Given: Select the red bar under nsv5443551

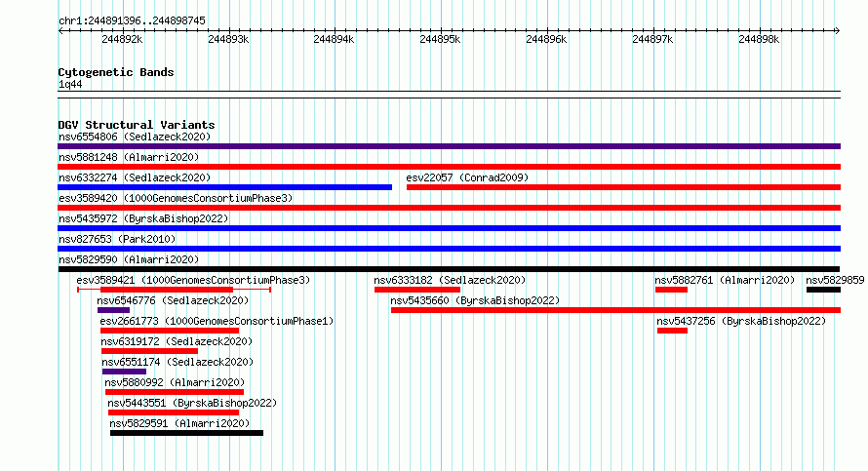Looking at the screenshot, I should pos(174,412).
